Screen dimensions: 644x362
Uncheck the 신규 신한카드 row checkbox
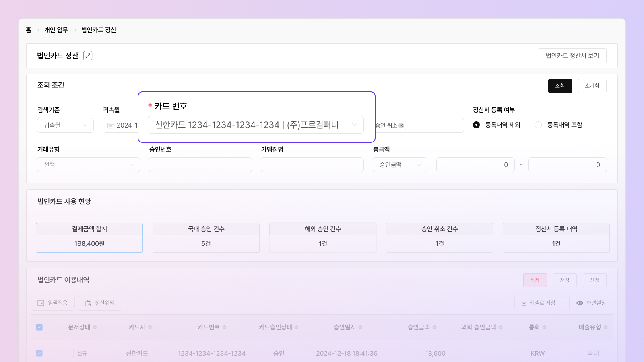point(39,354)
